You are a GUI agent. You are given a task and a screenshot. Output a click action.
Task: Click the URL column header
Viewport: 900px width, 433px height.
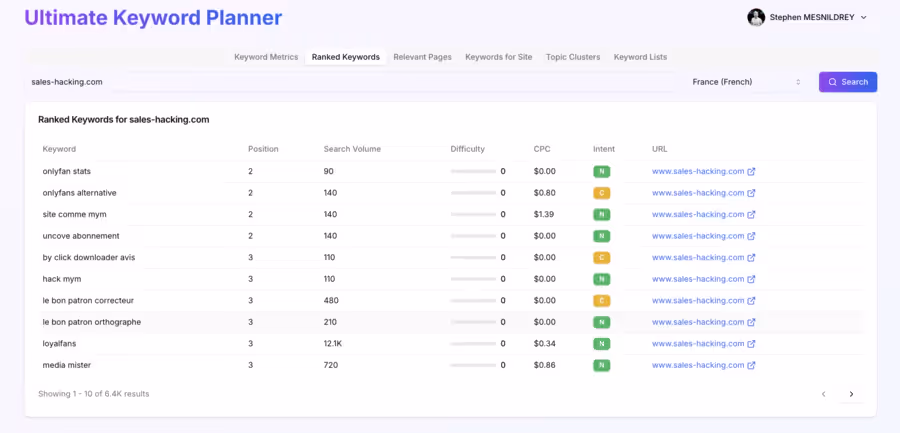click(658, 149)
